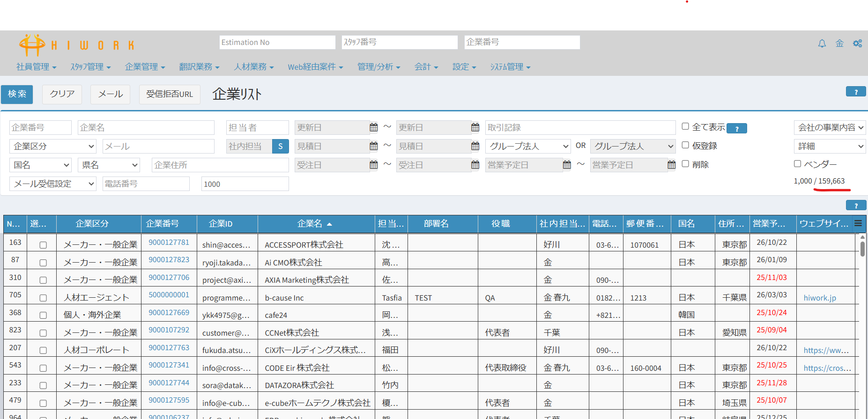Viewport: 868px width, 419px height.
Task: Click help icon next to 全て表示
Action: [737, 128]
